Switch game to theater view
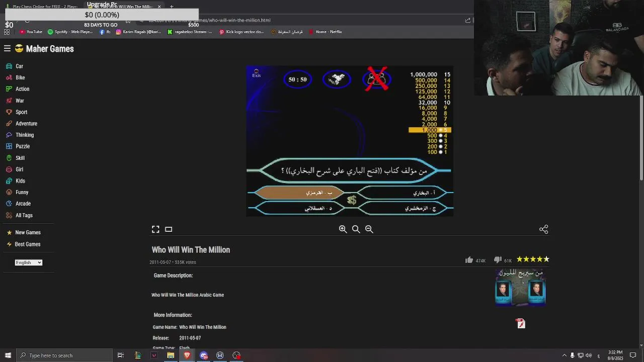 tap(169, 229)
